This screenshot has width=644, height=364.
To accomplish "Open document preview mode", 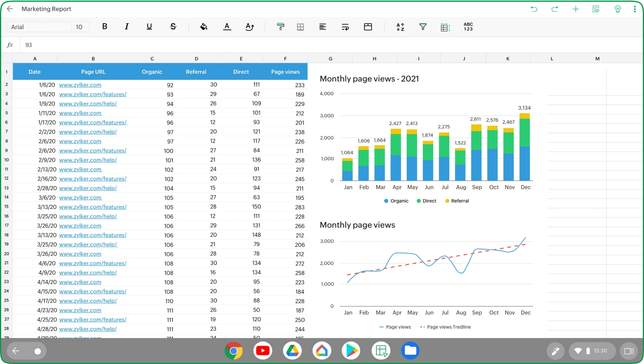I will pyautogui.click(x=596, y=9).
